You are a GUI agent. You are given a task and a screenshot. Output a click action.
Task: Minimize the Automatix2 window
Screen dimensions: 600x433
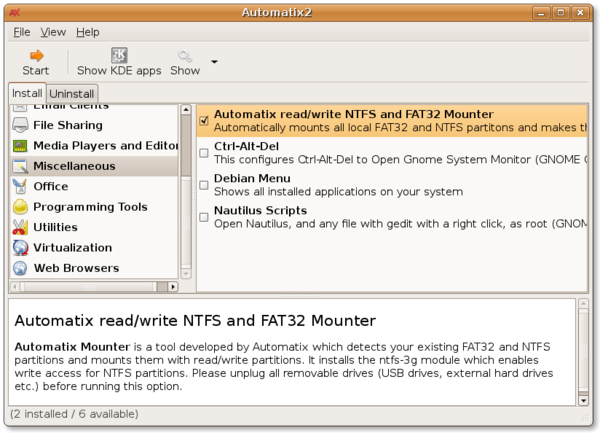point(541,13)
